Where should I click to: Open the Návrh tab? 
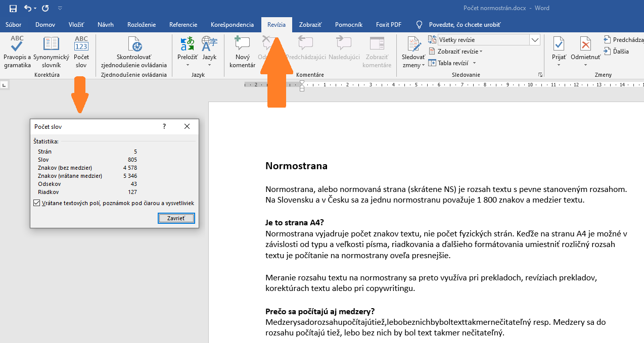tap(106, 25)
